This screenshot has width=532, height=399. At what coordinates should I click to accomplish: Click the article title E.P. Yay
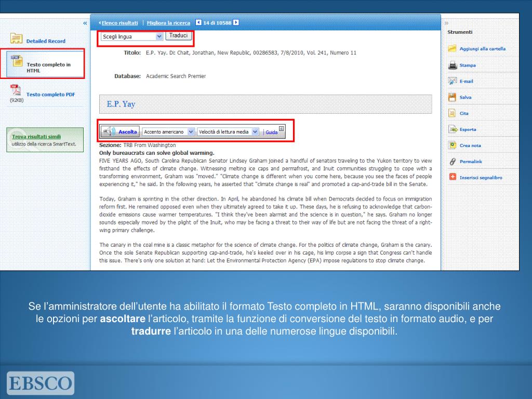[x=121, y=104]
